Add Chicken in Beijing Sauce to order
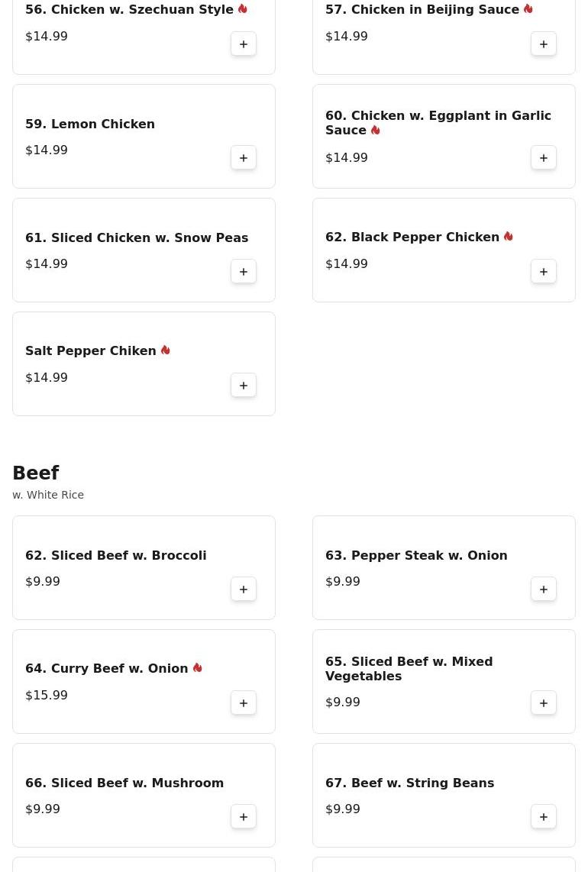 544,44
